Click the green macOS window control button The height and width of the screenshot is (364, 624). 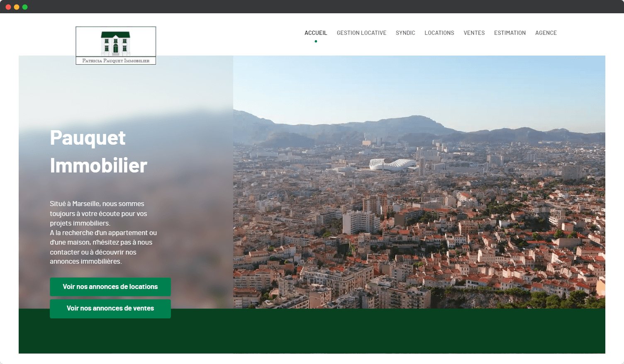[25, 7]
